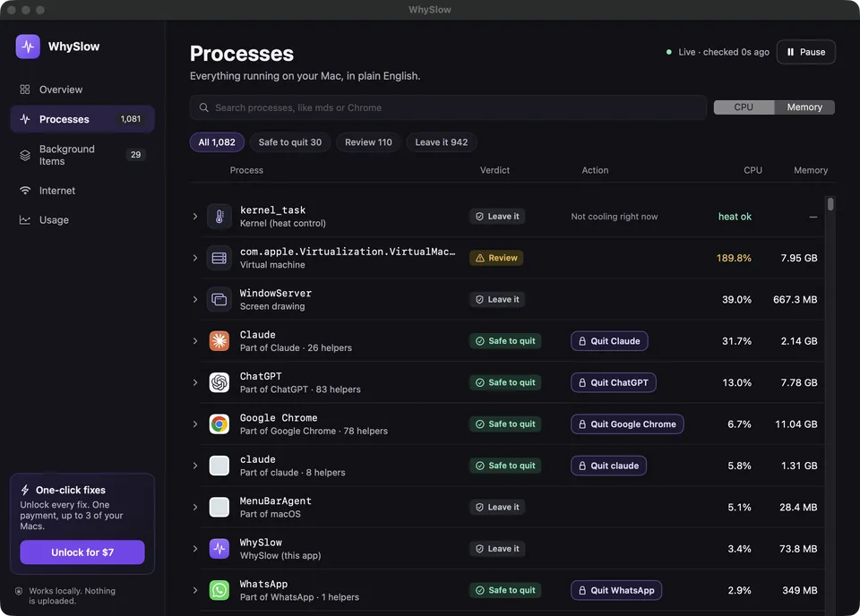The height and width of the screenshot is (616, 860).
Task: Click Unlock for $7 button
Action: [82, 552]
